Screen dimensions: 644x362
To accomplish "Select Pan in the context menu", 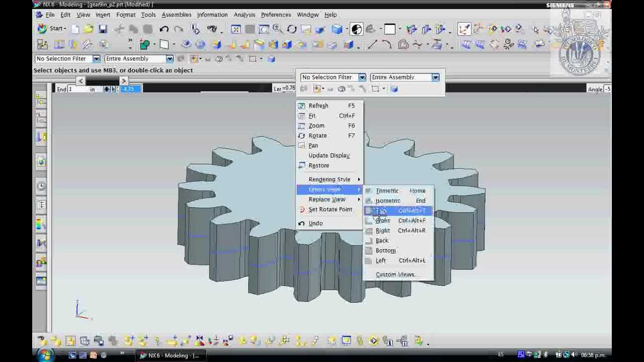I will [x=330, y=146].
